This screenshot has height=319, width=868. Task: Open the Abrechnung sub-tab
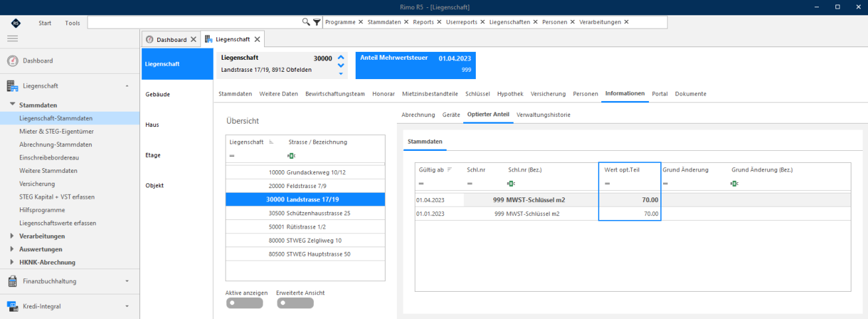click(x=418, y=114)
